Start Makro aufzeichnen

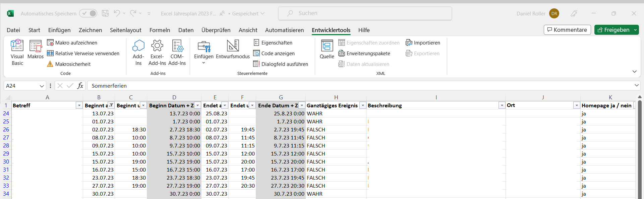[72, 42]
